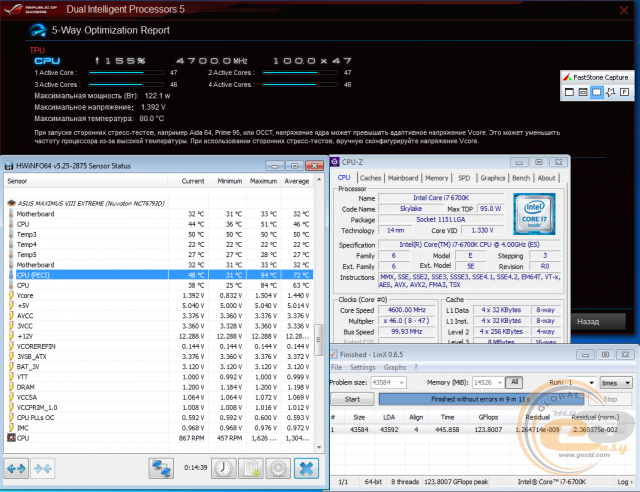Open About tab in CPU-Z
The image size is (640, 492).
pyautogui.click(x=546, y=178)
